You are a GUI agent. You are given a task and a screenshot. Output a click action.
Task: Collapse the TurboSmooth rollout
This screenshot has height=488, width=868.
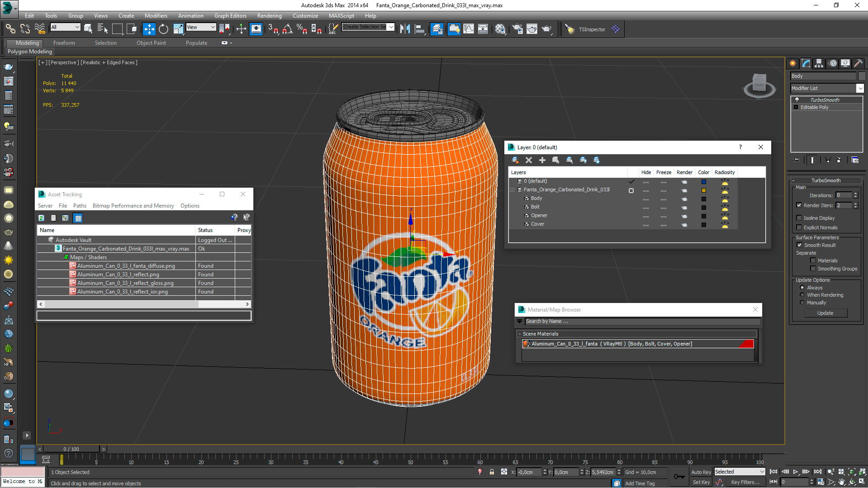[825, 180]
